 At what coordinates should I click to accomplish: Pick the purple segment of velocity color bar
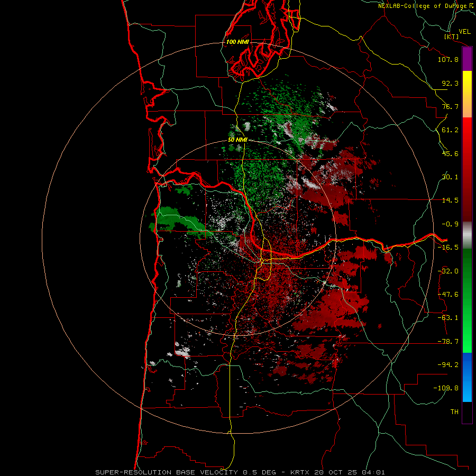(x=467, y=59)
